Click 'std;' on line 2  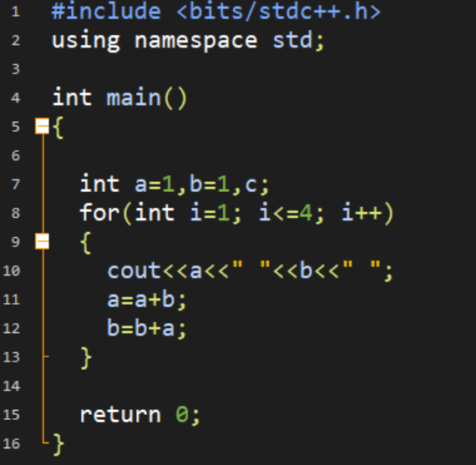click(298, 40)
